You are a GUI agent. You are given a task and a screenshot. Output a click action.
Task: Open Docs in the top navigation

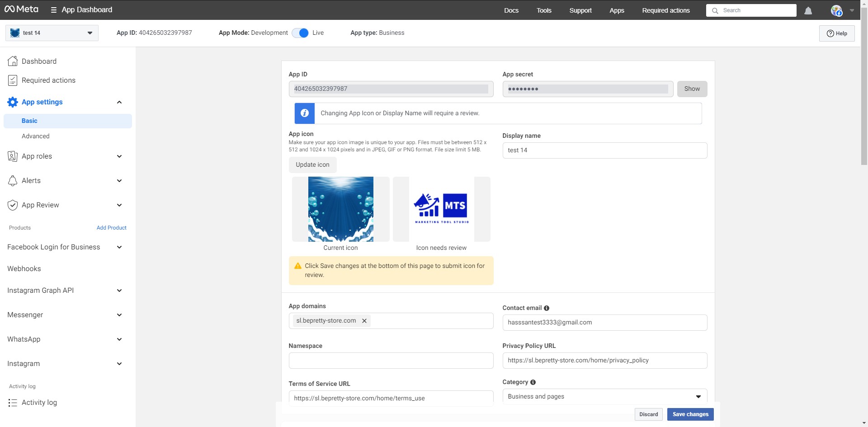511,10
